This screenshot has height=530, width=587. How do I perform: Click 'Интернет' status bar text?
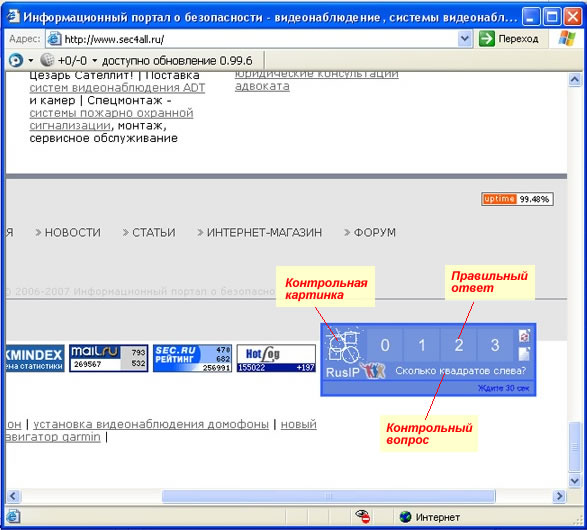point(438,517)
